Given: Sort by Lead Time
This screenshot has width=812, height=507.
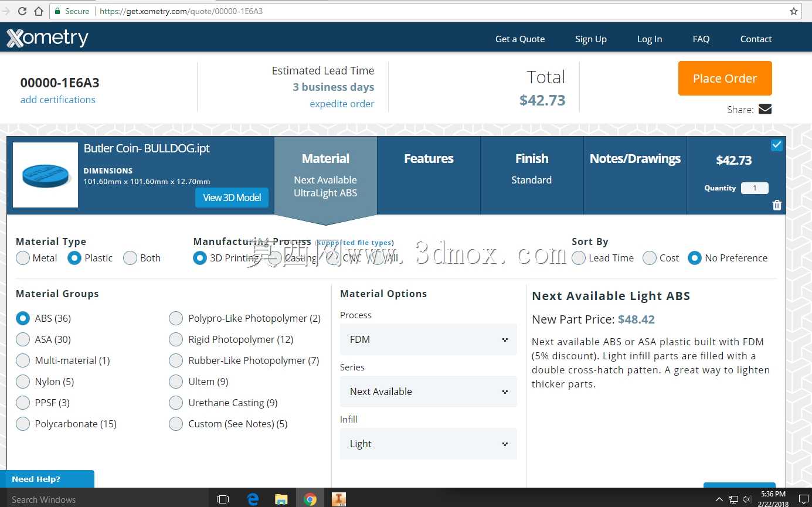Looking at the screenshot, I should pos(579,258).
